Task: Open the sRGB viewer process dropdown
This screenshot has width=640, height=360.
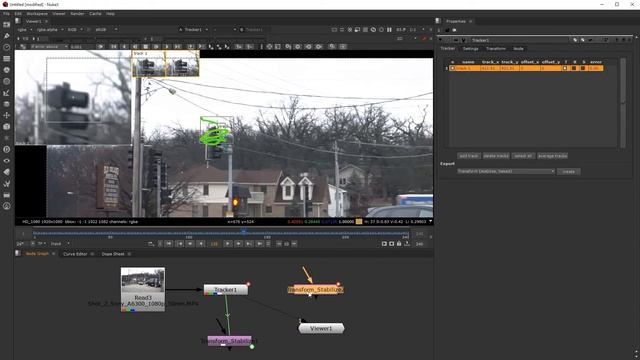Action: click(106, 30)
